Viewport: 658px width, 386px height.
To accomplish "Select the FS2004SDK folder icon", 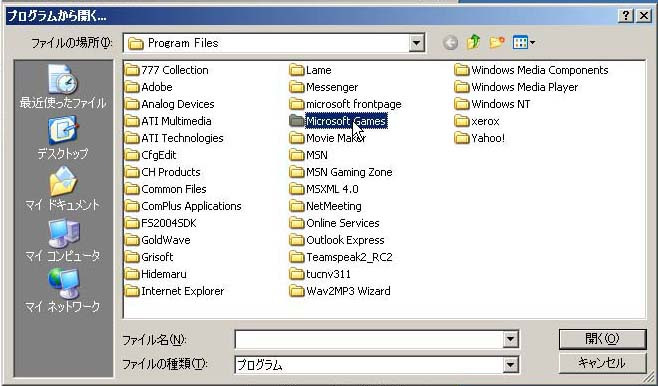I will click(132, 223).
